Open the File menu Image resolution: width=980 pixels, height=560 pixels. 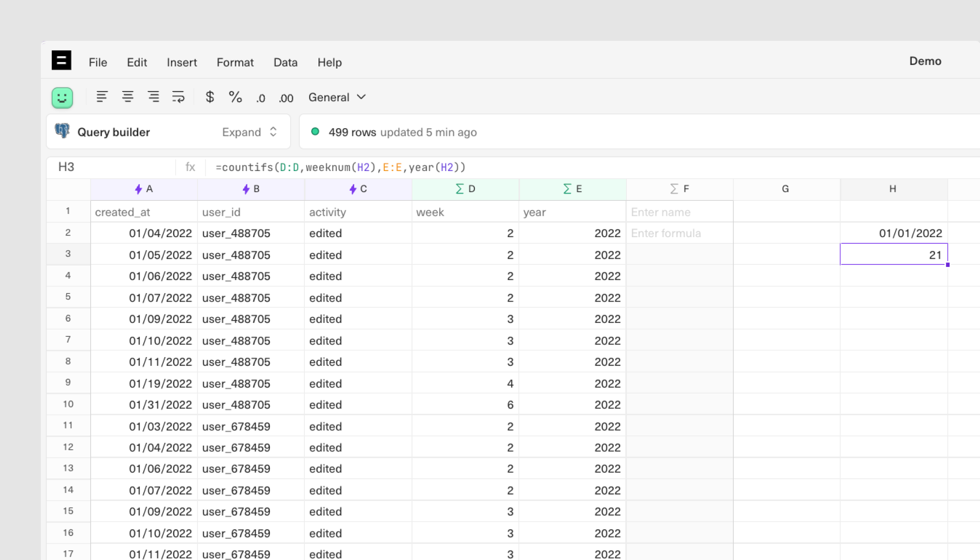pyautogui.click(x=98, y=62)
